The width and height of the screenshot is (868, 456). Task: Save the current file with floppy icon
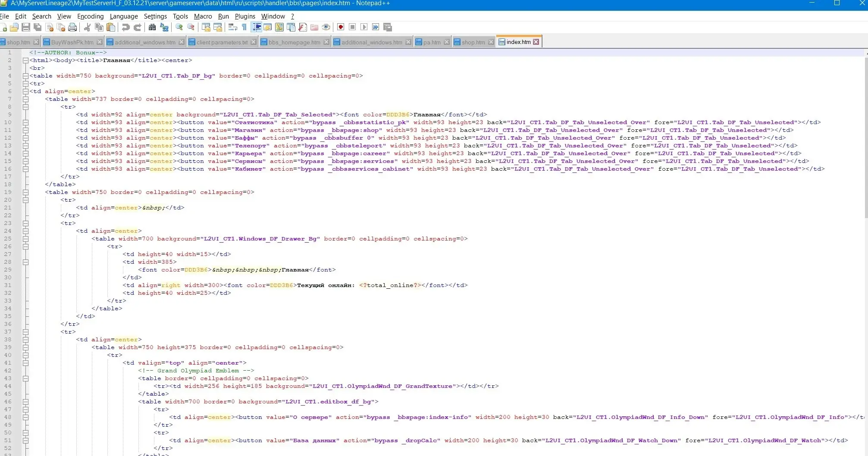[26, 27]
